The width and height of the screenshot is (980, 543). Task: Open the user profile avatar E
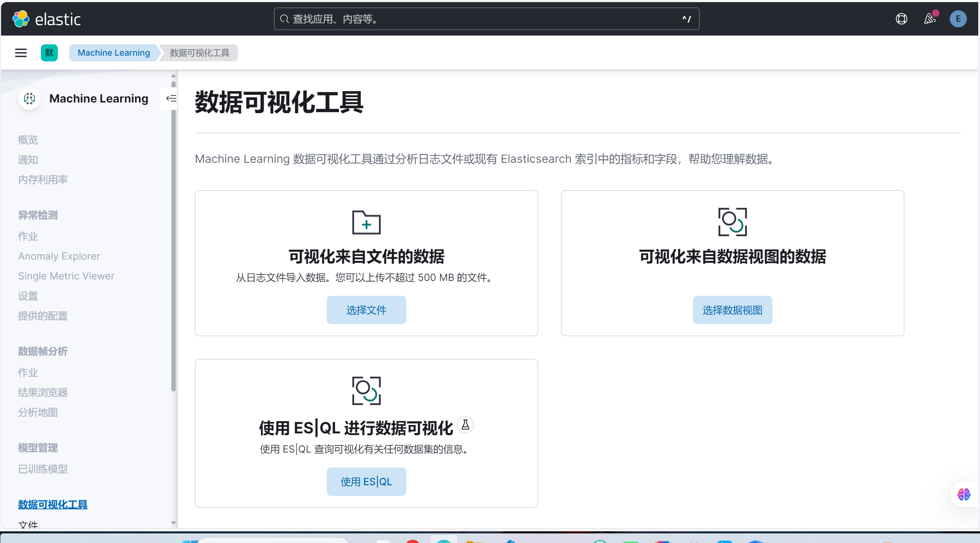958,19
